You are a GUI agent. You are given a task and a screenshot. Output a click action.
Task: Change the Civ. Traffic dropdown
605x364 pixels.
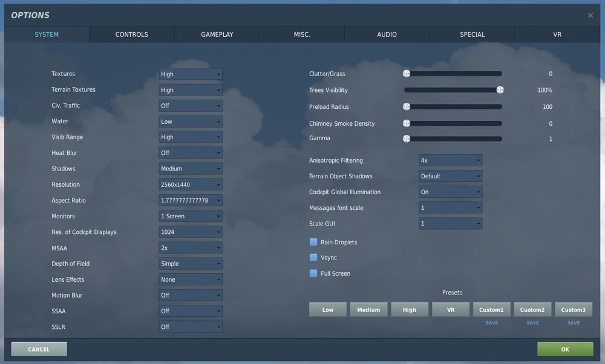(190, 106)
